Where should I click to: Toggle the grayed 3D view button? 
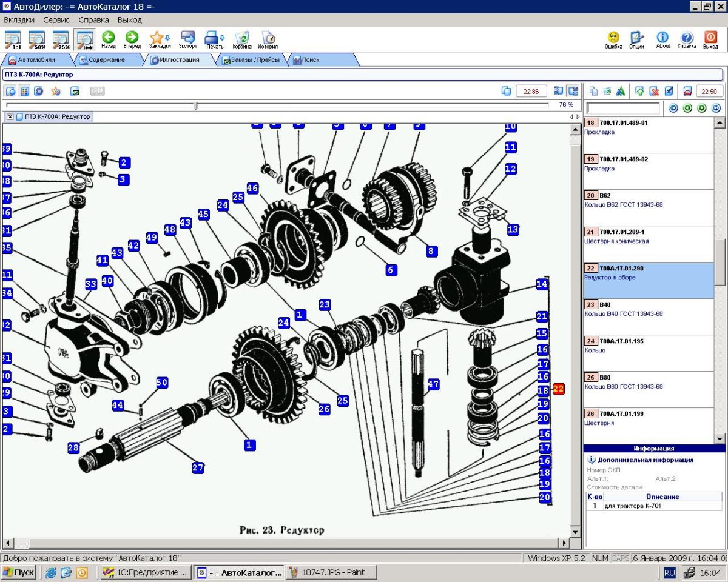coord(97,91)
